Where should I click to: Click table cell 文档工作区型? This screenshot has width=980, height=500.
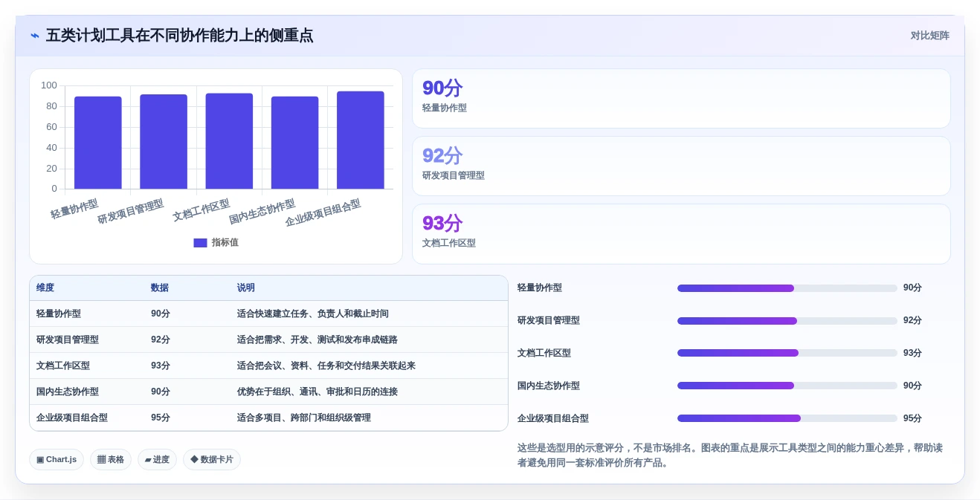[x=63, y=366]
